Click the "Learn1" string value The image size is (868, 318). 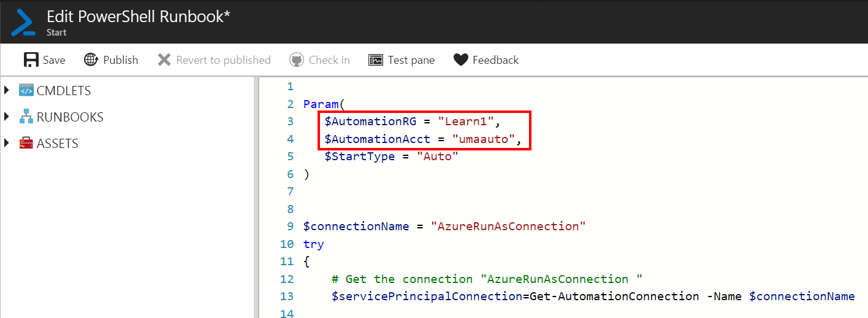pos(466,122)
